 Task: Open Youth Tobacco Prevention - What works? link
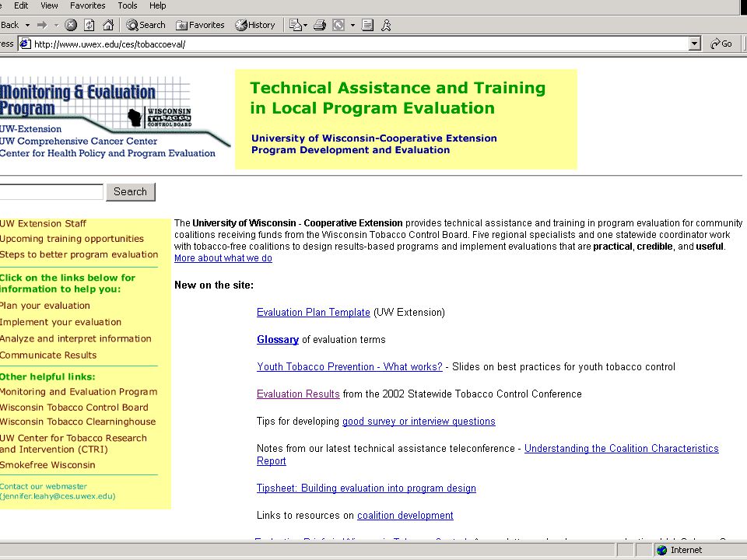pyautogui.click(x=349, y=366)
